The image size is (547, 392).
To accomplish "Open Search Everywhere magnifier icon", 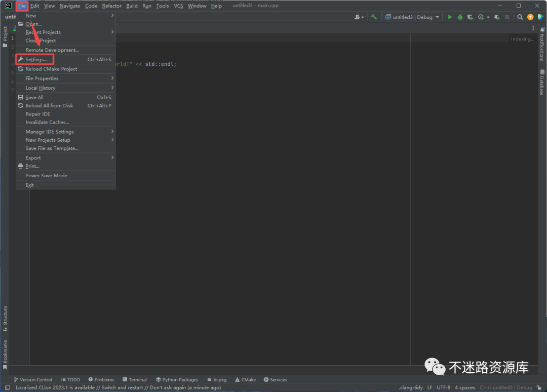I will (520, 17).
